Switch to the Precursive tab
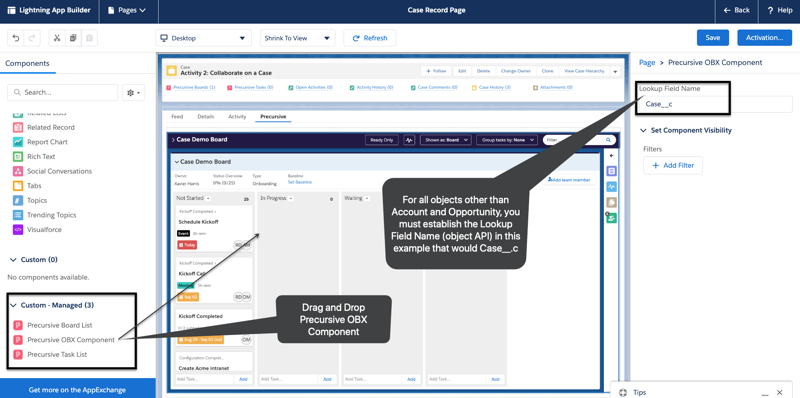The image size is (800, 398). (x=273, y=117)
